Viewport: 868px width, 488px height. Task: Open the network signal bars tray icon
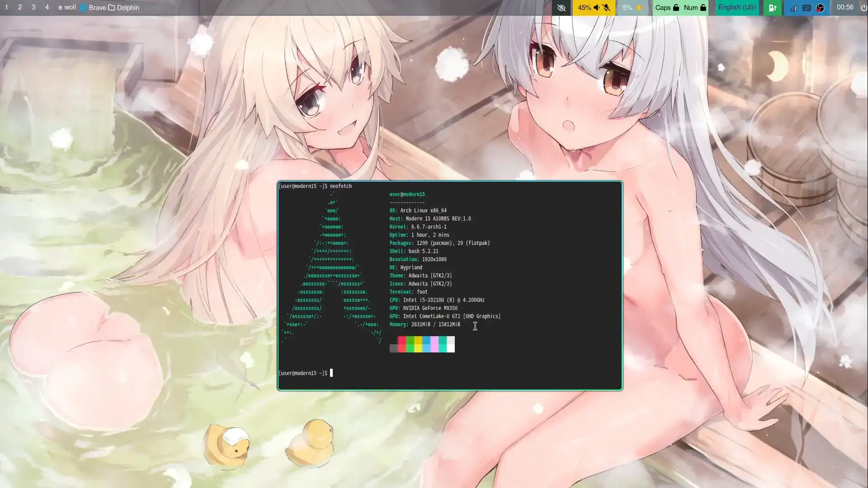click(x=793, y=8)
